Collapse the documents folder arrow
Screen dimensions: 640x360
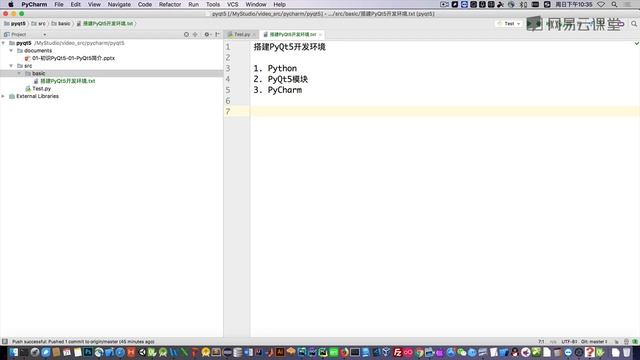click(11, 51)
